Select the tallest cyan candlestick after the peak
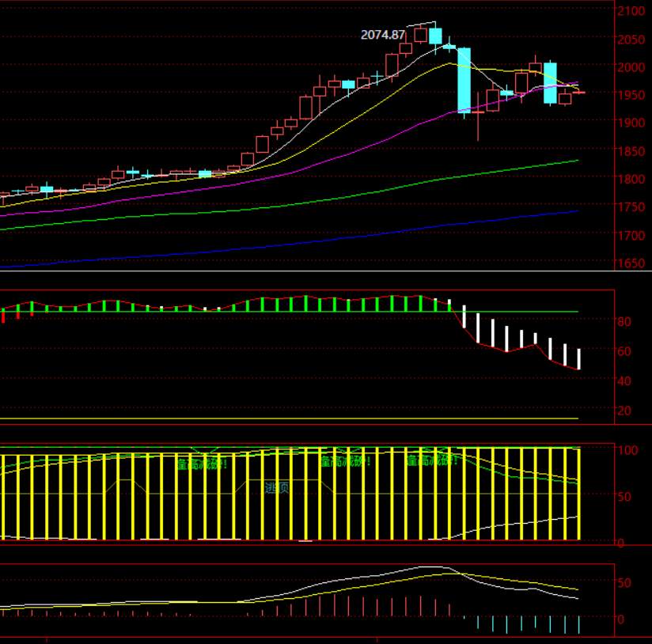 (464, 81)
